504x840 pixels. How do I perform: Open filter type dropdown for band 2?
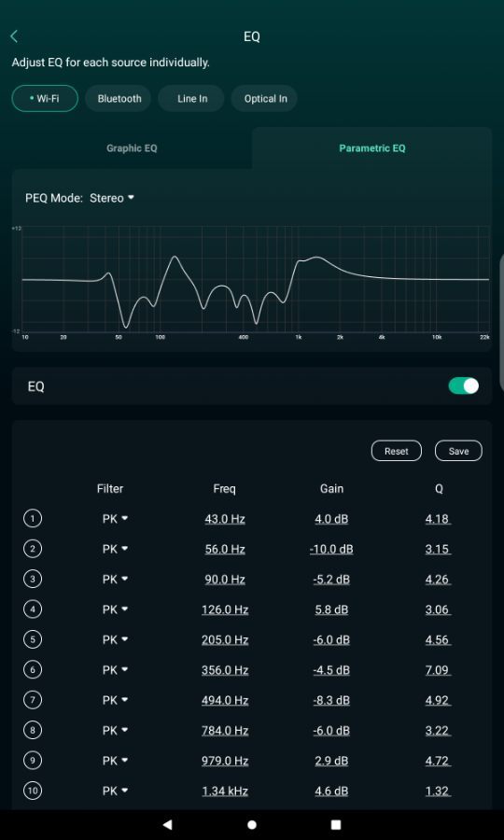[115, 549]
